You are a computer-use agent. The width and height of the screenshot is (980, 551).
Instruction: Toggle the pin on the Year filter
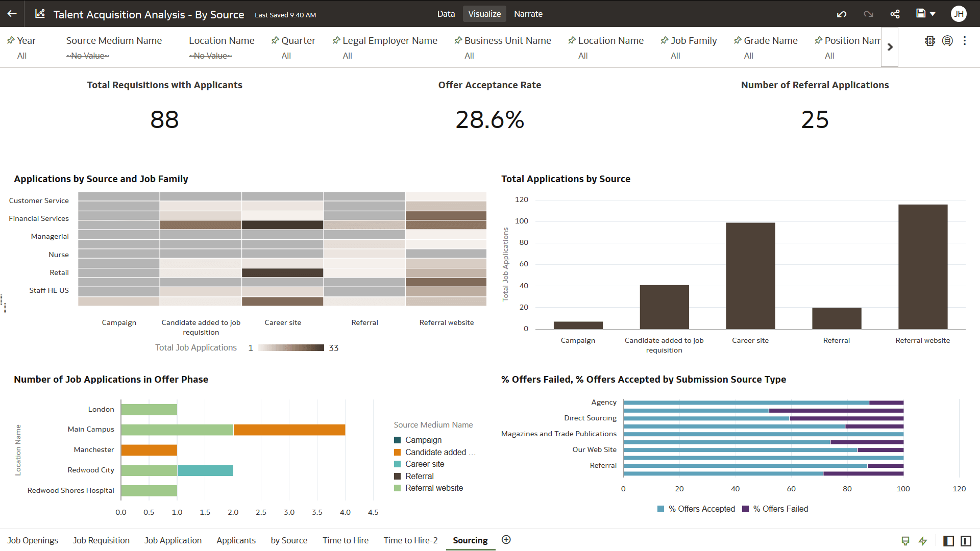pyautogui.click(x=11, y=40)
